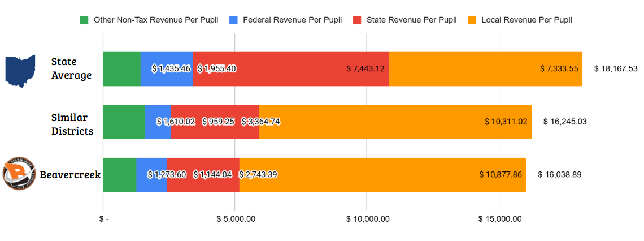The height and width of the screenshot is (241, 644).
Task: Click Beavercreek value $ 1,273.60
Action: coord(167,174)
